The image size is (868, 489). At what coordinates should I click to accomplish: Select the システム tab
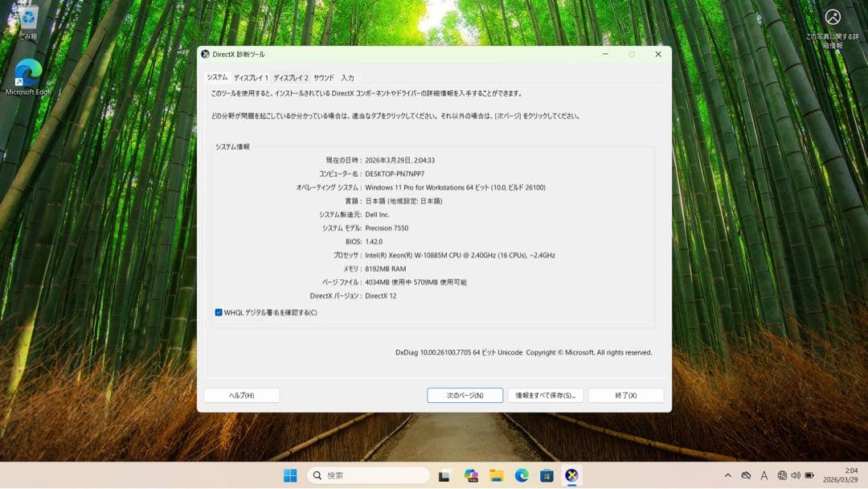[217, 77]
